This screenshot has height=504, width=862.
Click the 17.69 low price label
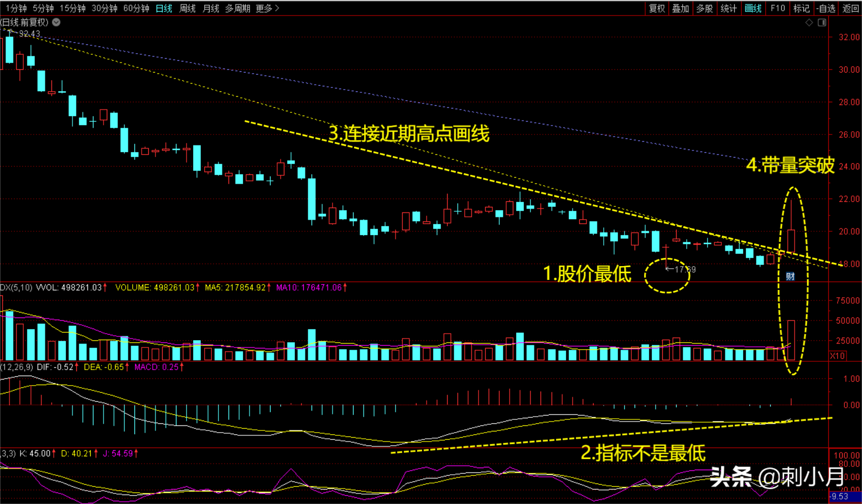click(685, 269)
